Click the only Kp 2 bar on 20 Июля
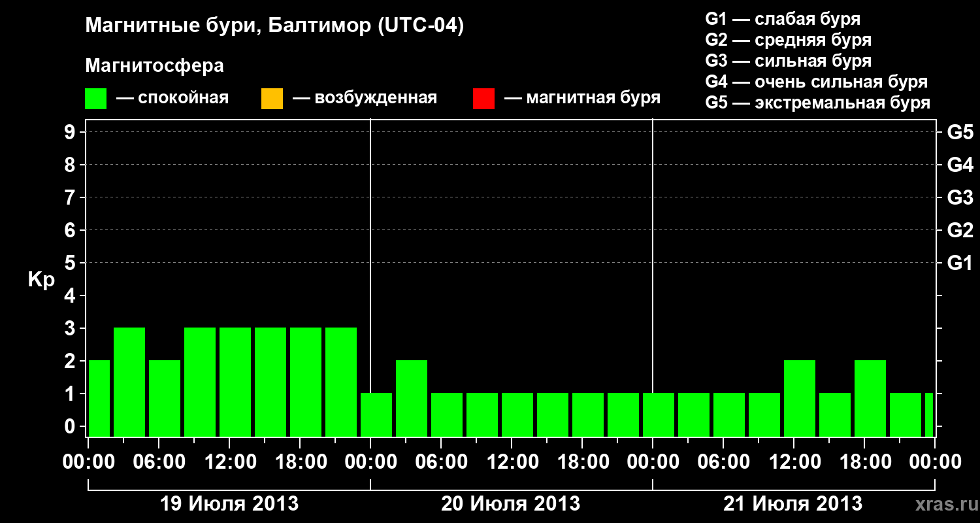The width and height of the screenshot is (980, 523). coord(412,398)
